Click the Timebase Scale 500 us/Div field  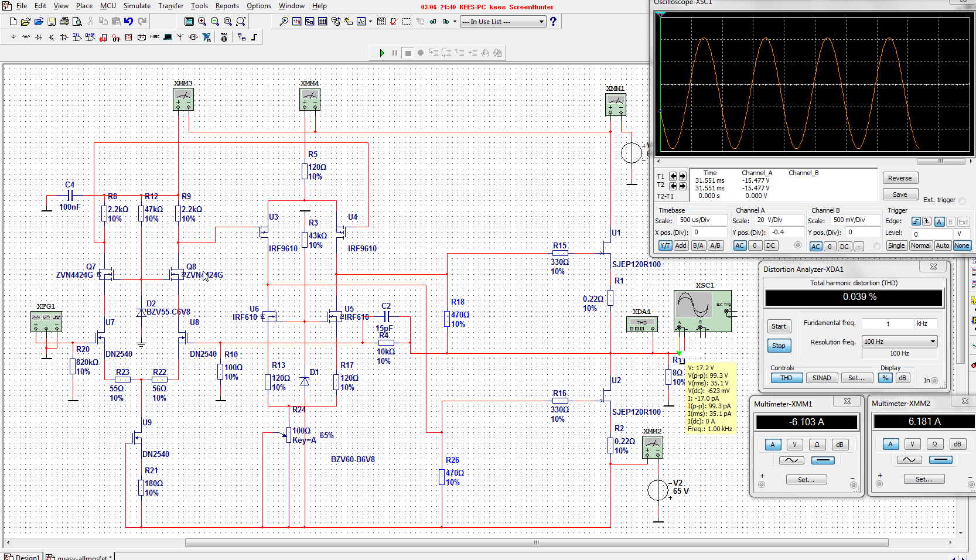(x=702, y=220)
